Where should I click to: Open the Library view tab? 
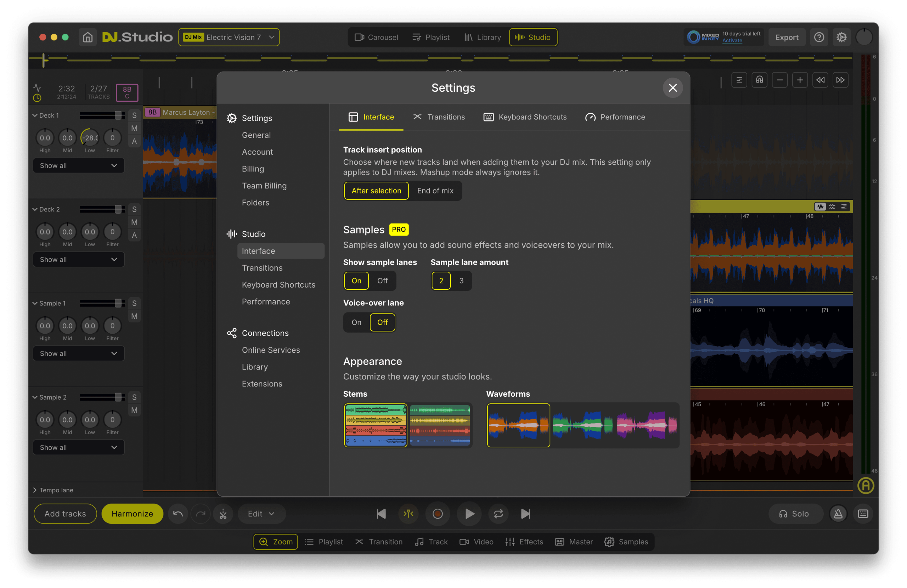483,37
